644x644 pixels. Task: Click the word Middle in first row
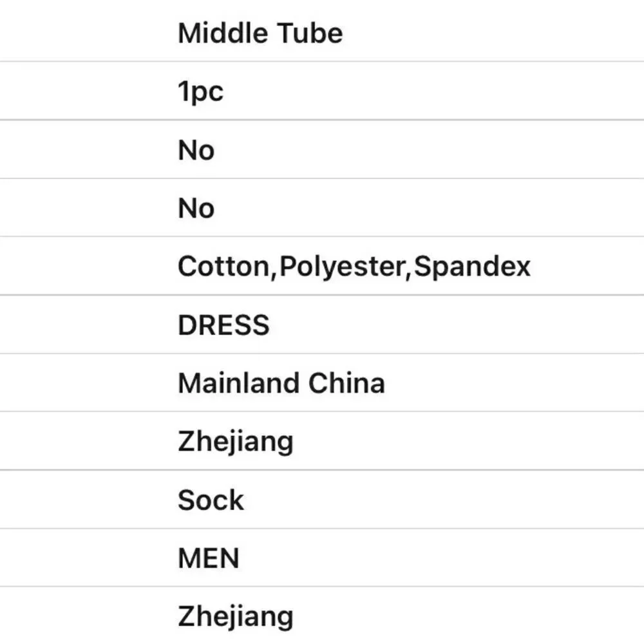(222, 33)
